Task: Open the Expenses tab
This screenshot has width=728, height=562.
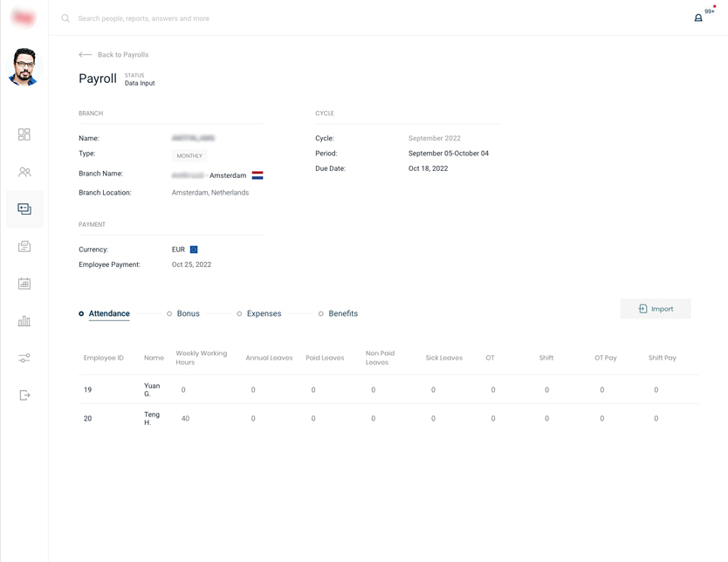Action: [264, 313]
